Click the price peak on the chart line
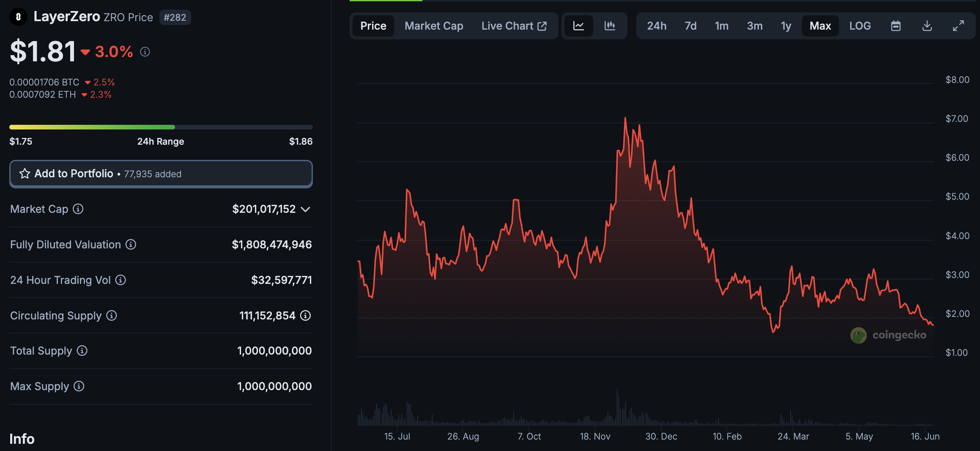Screen dimensions: 980x451 pos(625,118)
